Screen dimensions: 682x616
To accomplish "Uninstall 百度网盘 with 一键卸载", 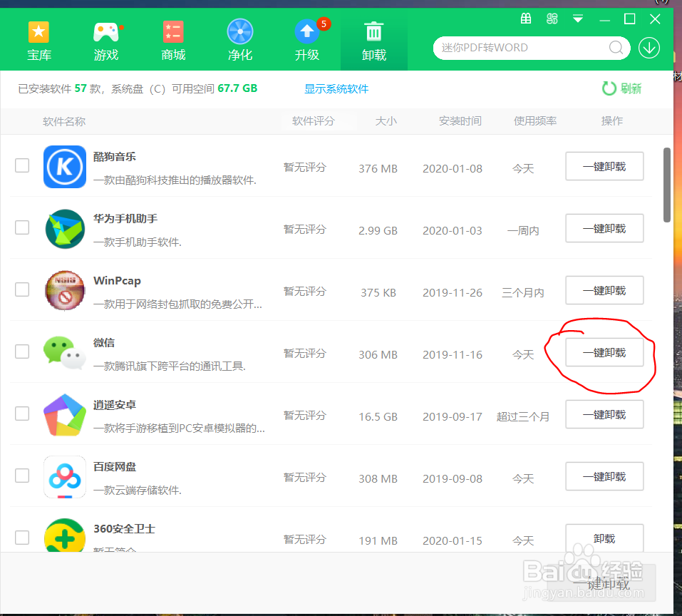I will coord(604,476).
